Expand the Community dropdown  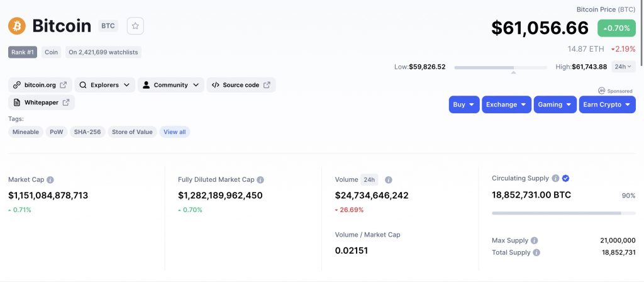coord(171,85)
